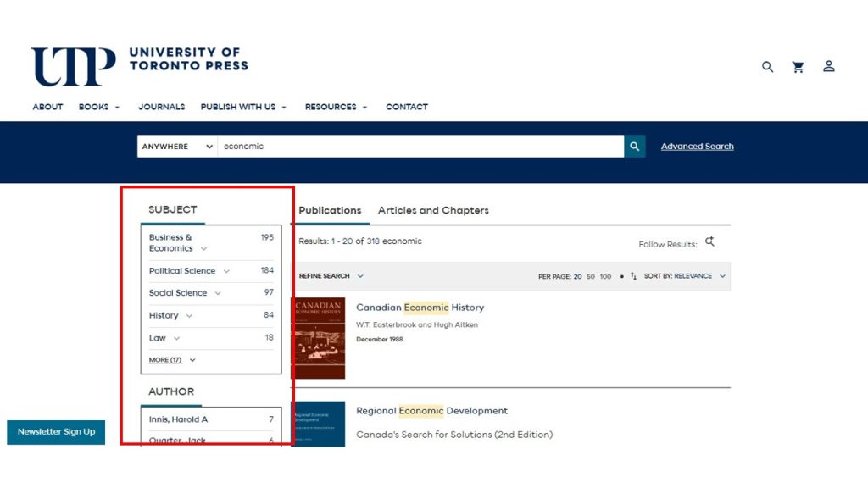
Task: Expand the Political Science subject chevron
Action: [x=226, y=271]
